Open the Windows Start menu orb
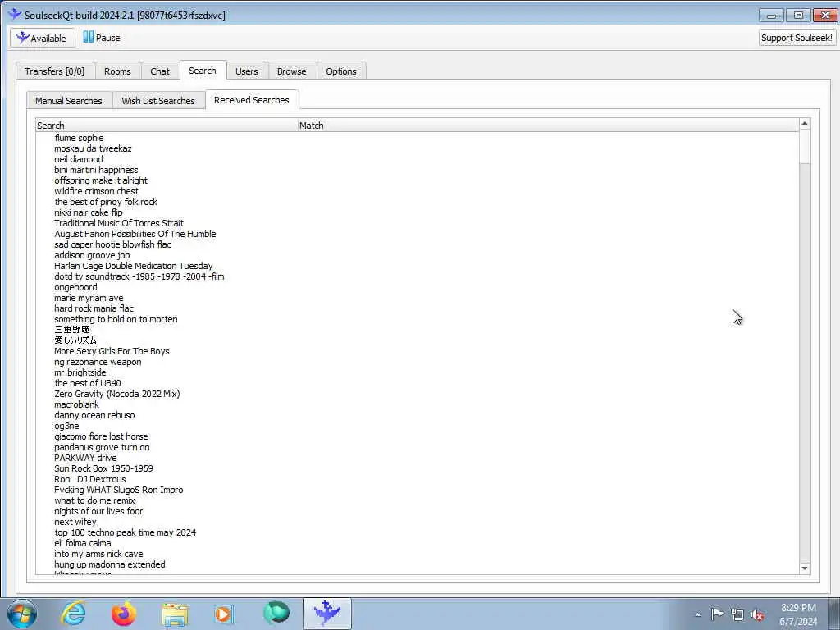840x630 pixels. pos(21,614)
